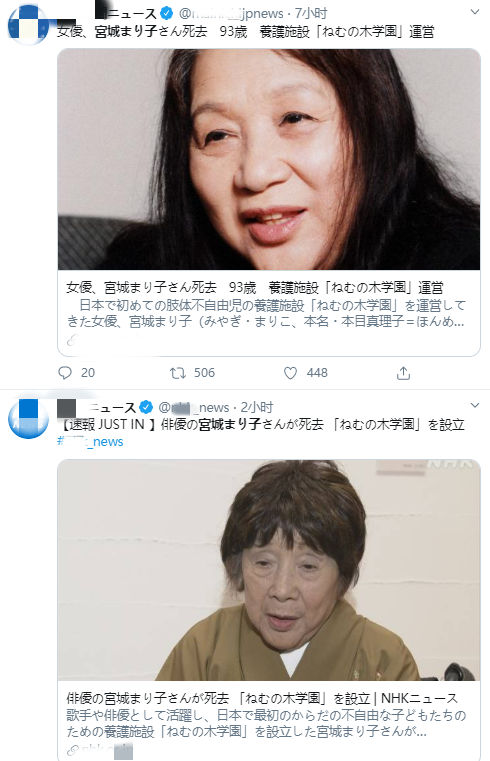Retweet the first tweet with 506 retweets
The image size is (490, 761).
pos(177,373)
